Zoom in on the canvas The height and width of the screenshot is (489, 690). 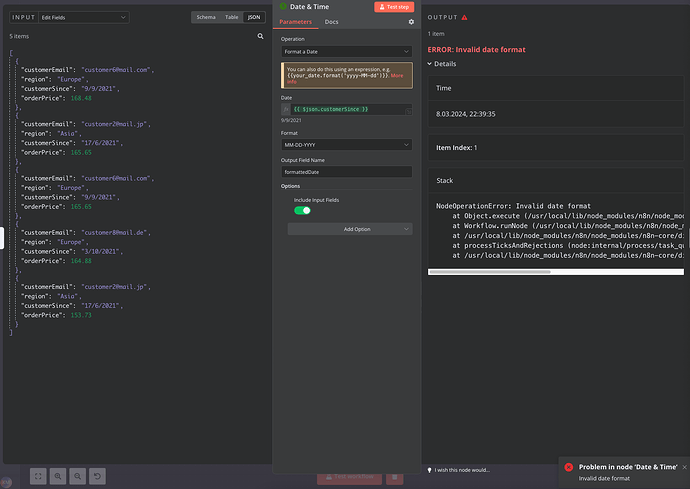click(x=58, y=476)
